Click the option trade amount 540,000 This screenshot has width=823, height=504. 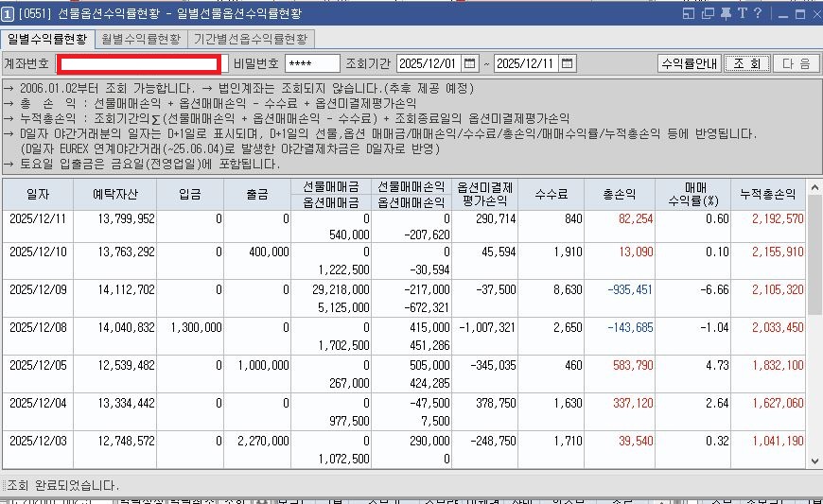point(350,235)
